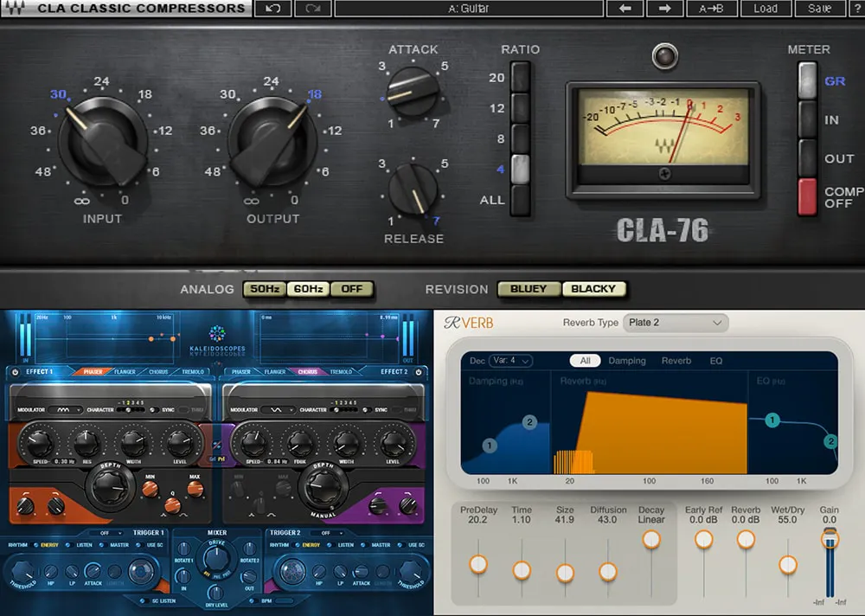This screenshot has width=865, height=616.
Task: Click the serial/parallel routing icon between effects
Action: pyautogui.click(x=217, y=445)
